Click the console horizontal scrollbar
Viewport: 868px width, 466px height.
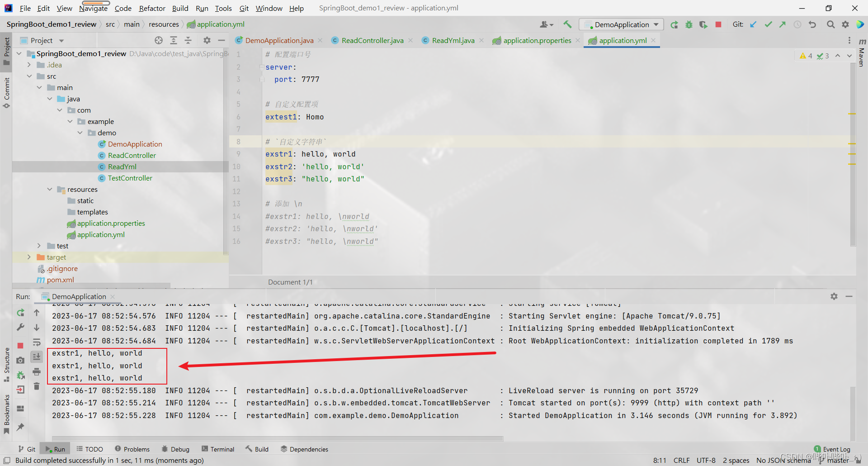point(278,438)
